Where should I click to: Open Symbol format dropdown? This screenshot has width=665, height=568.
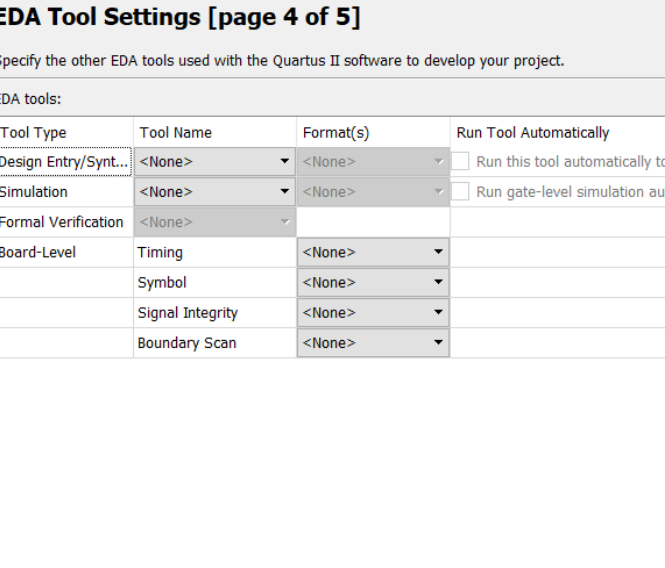click(373, 283)
